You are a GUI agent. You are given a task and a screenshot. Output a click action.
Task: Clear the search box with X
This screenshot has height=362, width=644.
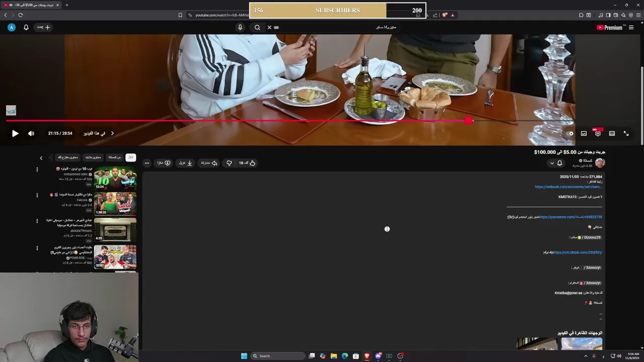(x=269, y=27)
